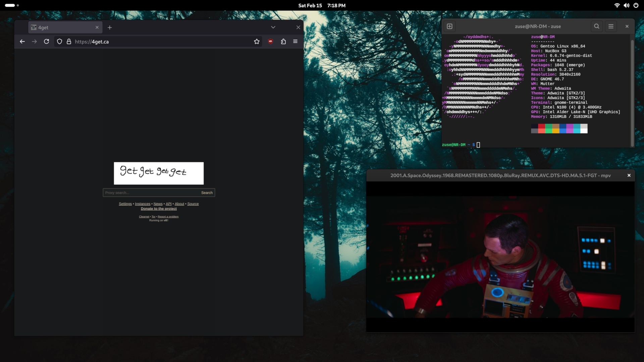This screenshot has width=644, height=362.
Task: Click the terminal vertical scrollbar
Action: point(632,93)
